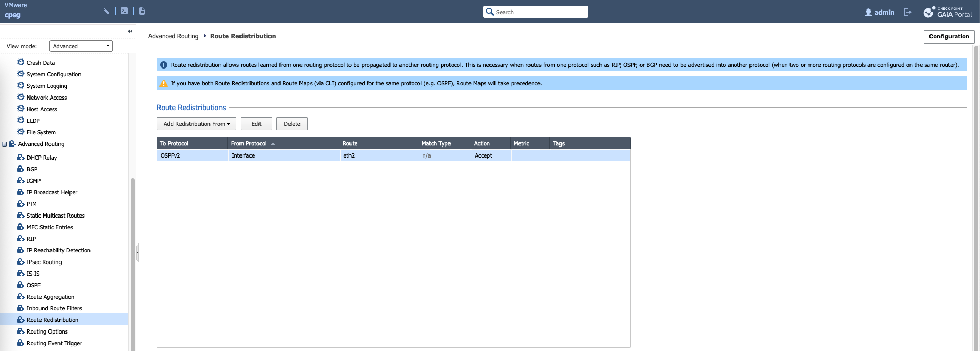This screenshot has width=980, height=351.
Task: Open OSPF in the navigation tree
Action: [33, 285]
